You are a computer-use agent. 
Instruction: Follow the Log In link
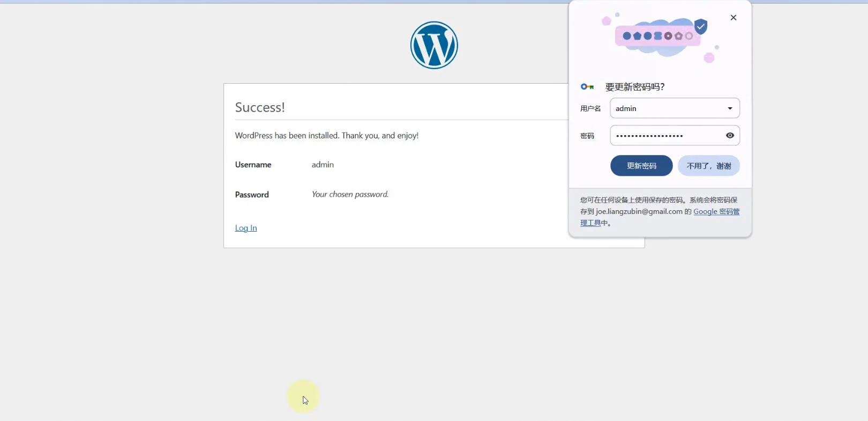tap(246, 228)
